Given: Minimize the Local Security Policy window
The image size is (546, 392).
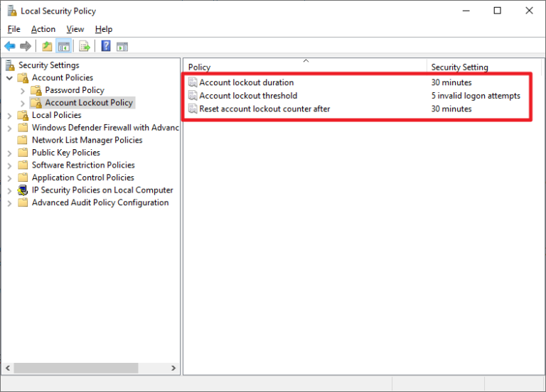Looking at the screenshot, I should pyautogui.click(x=466, y=11).
